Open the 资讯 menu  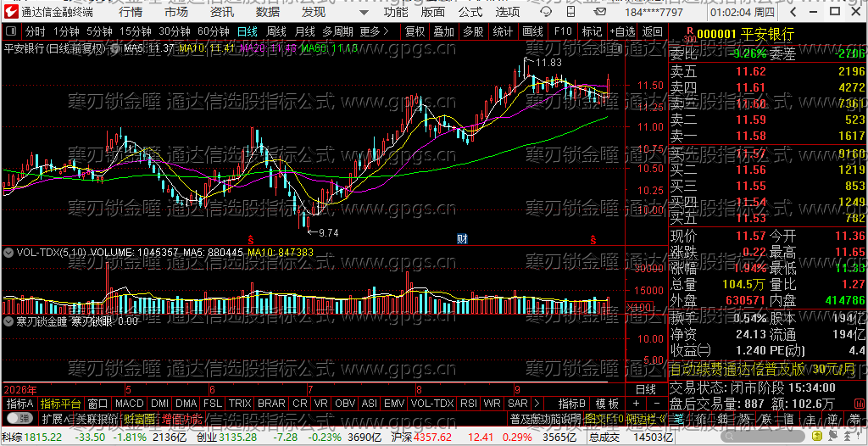[222, 12]
